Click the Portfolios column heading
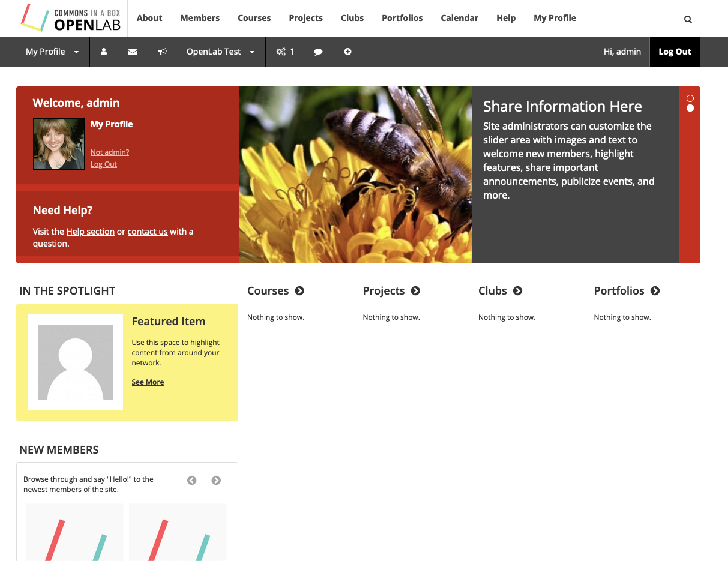This screenshot has width=728, height=561. pyautogui.click(x=619, y=291)
